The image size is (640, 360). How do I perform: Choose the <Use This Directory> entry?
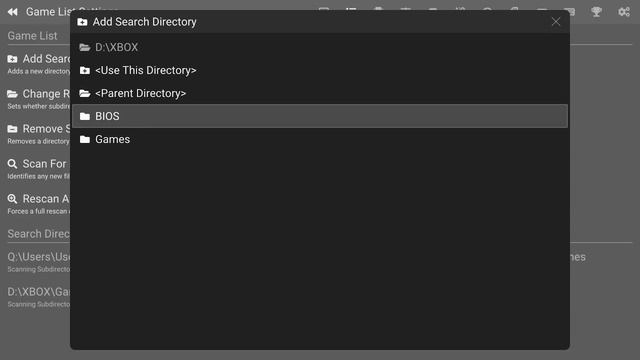[x=320, y=70]
